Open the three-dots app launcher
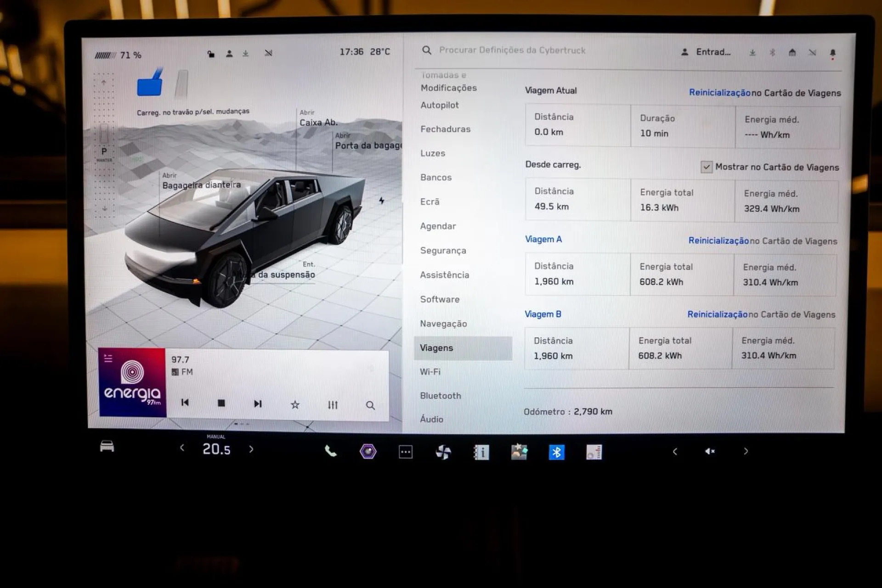The width and height of the screenshot is (882, 588). click(x=405, y=452)
